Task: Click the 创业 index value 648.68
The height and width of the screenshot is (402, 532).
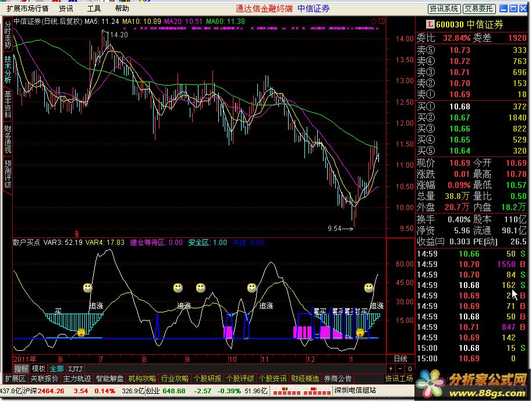Action: click(x=173, y=391)
